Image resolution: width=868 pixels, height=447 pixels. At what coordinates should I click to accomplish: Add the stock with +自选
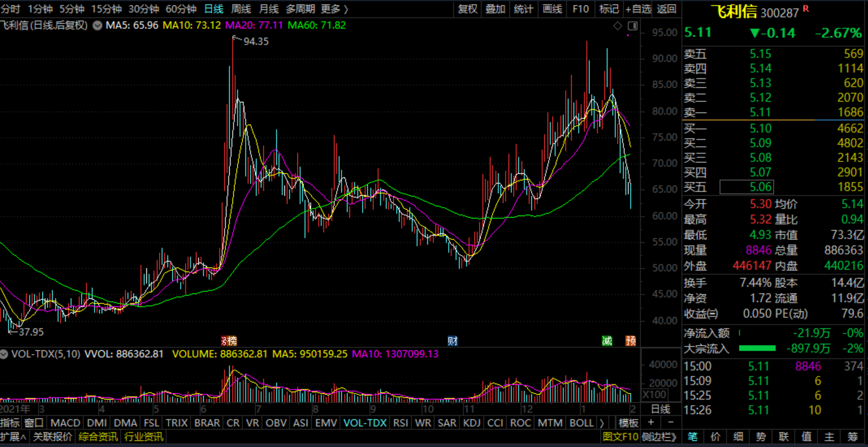(x=638, y=9)
